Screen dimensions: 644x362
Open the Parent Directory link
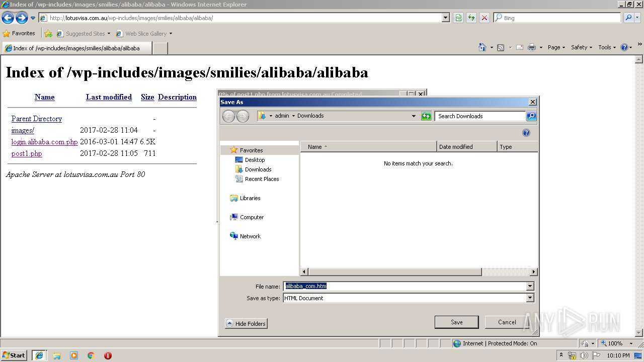point(37,119)
